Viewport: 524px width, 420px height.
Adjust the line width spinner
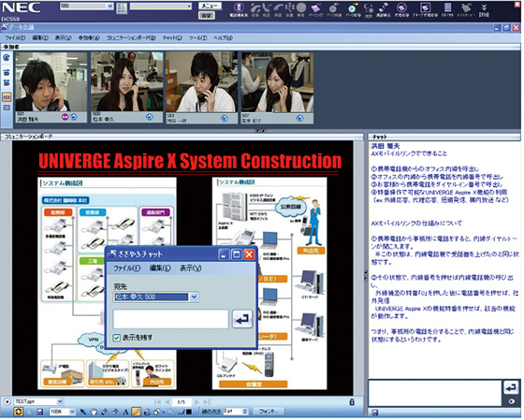click(x=245, y=412)
